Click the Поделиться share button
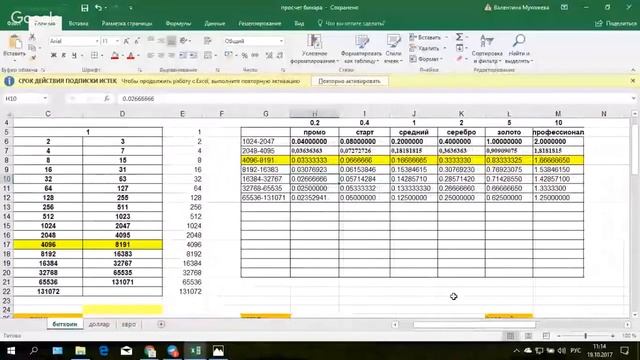640x360 pixels. [x=616, y=24]
